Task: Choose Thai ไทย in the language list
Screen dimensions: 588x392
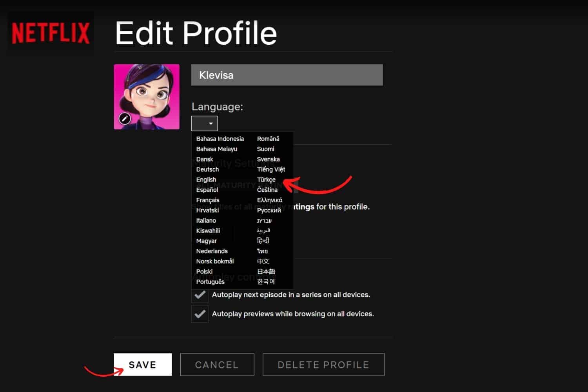Action: pos(262,251)
